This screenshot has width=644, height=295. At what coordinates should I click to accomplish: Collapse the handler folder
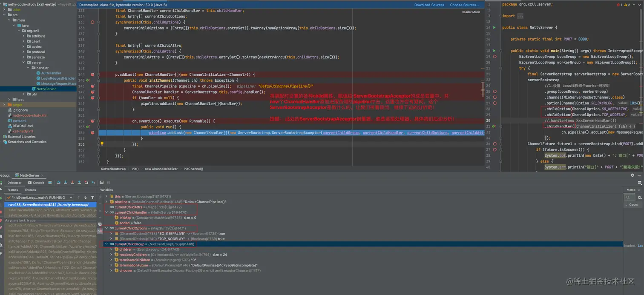tap(29, 68)
